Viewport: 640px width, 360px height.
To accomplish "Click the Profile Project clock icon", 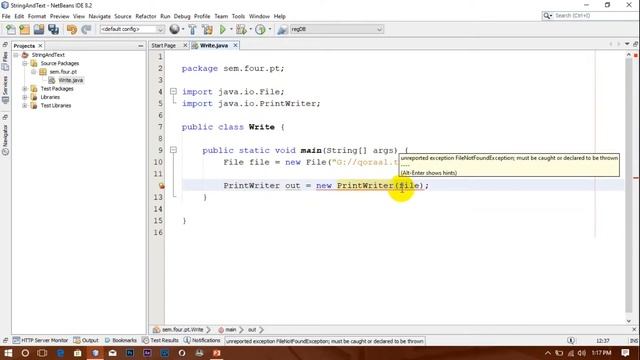I will 260,29.
